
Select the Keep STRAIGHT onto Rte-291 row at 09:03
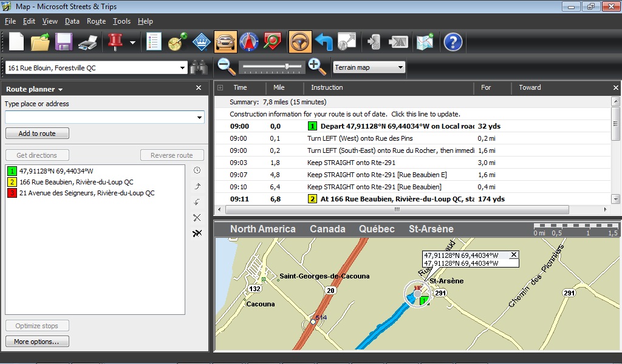click(x=412, y=163)
